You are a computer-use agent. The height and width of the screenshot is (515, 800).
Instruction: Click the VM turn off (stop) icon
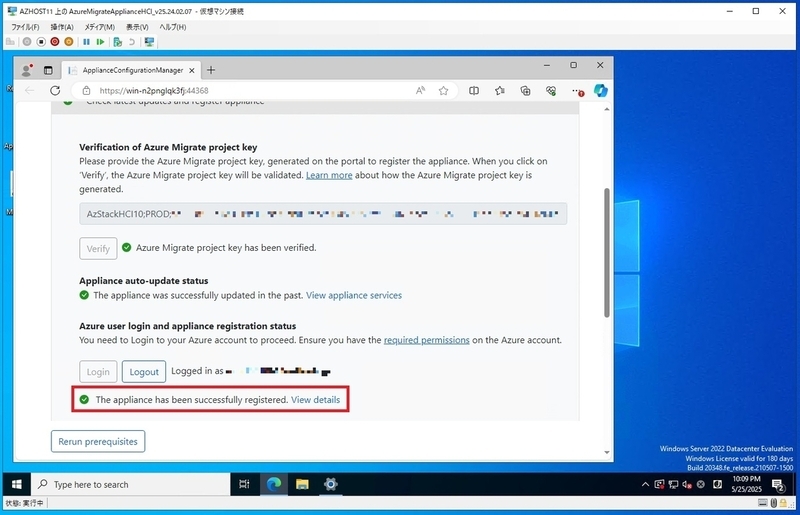click(41, 42)
